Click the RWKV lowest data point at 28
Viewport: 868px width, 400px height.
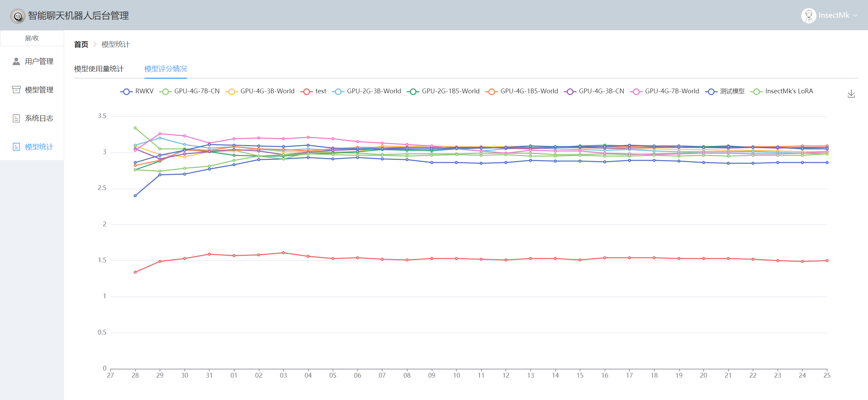coord(135,196)
